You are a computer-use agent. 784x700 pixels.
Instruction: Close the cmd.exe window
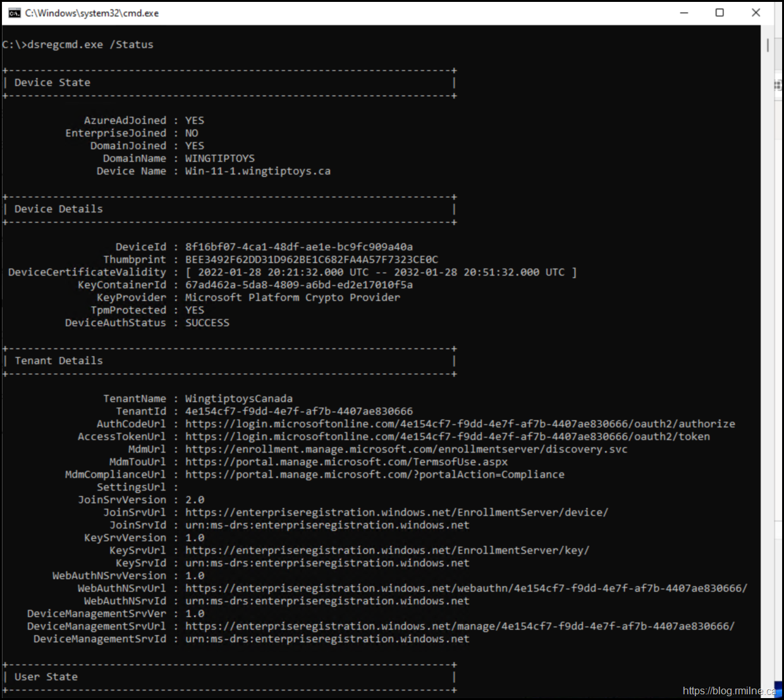pyautogui.click(x=756, y=13)
